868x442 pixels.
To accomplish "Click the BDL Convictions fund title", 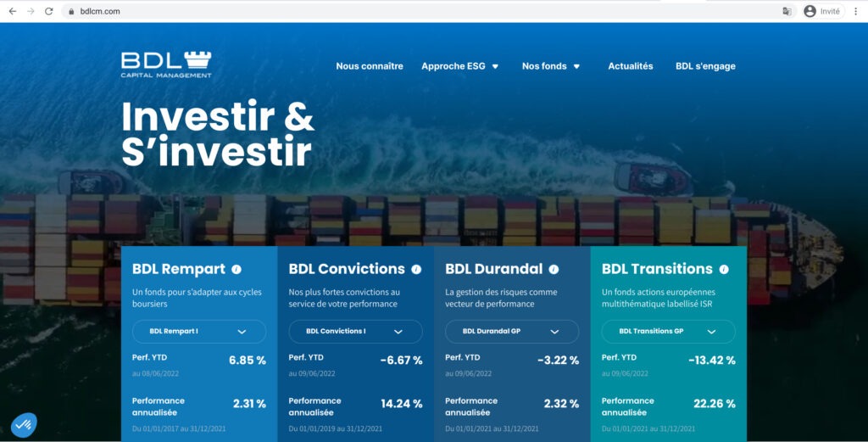I will point(347,269).
